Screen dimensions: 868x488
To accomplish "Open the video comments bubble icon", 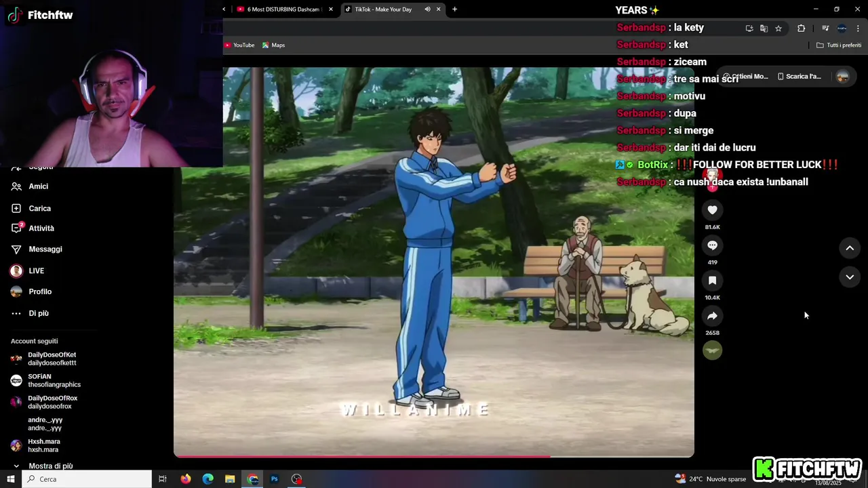I will click(712, 245).
